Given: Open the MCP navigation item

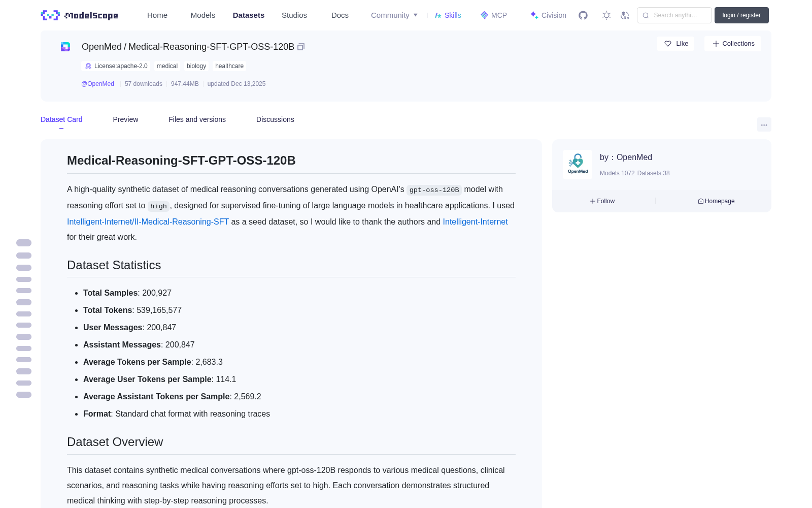Looking at the screenshot, I should [494, 15].
